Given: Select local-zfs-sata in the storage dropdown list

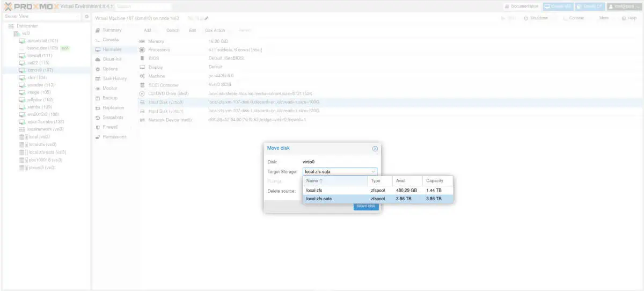Looking at the screenshot, I should click(319, 199).
